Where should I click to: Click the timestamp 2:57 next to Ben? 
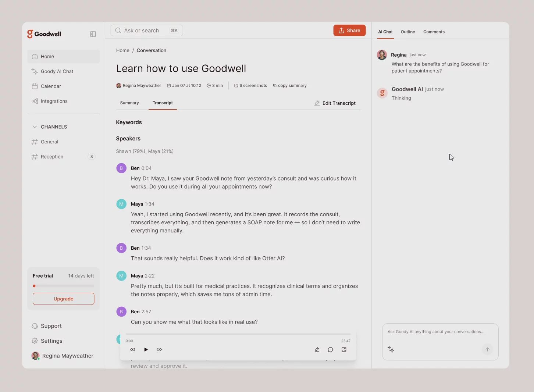(146, 311)
